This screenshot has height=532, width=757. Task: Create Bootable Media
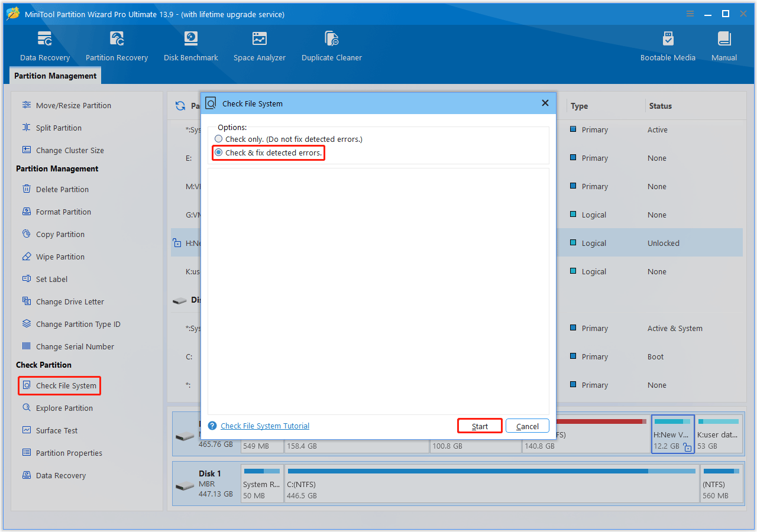[668, 46]
